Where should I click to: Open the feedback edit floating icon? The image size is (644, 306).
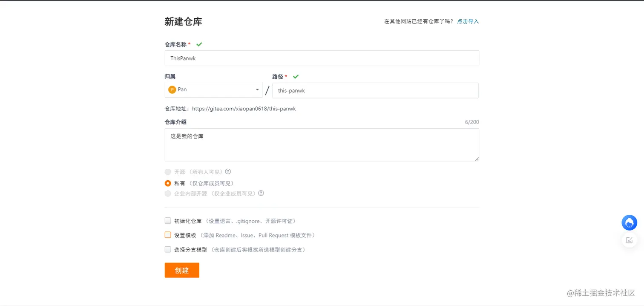click(630, 240)
